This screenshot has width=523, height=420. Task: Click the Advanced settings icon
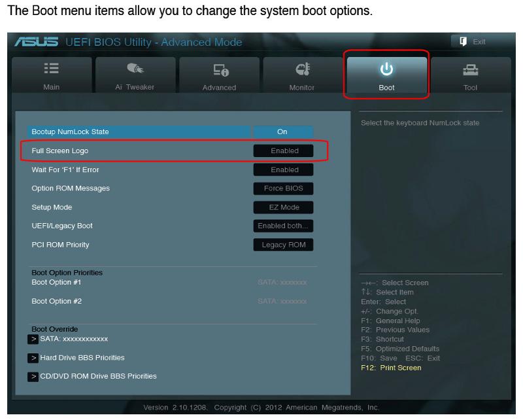pos(219,69)
